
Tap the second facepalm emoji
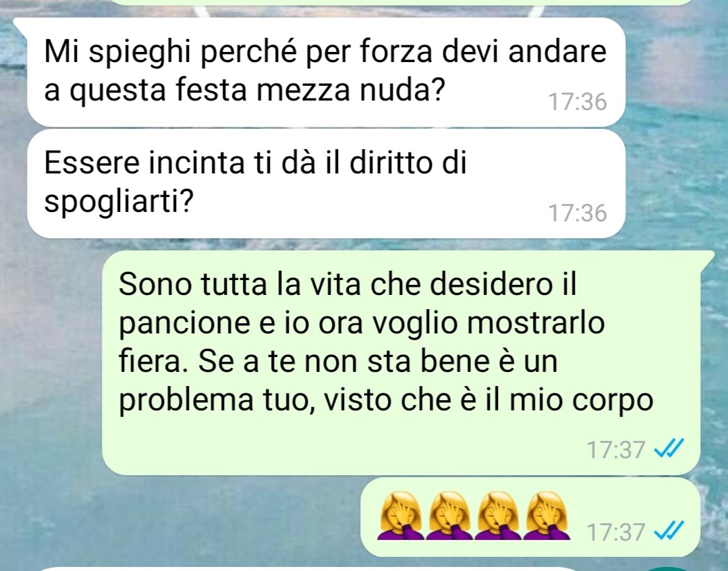449,516
